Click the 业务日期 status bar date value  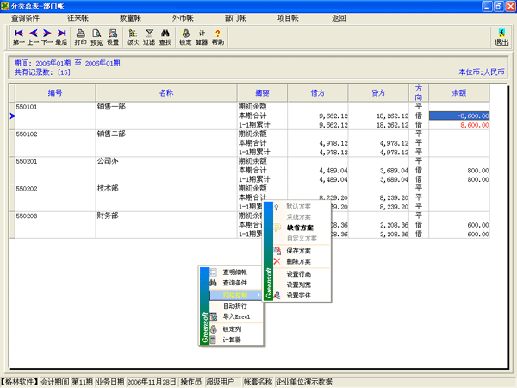(x=152, y=382)
